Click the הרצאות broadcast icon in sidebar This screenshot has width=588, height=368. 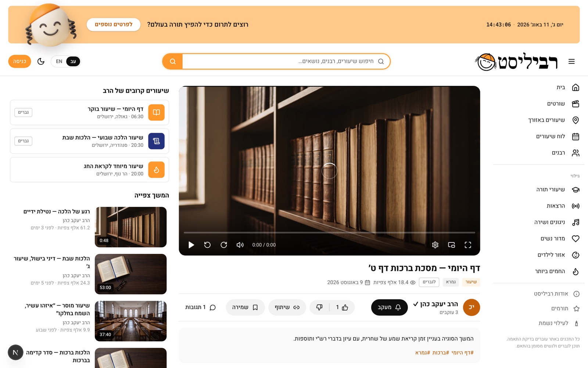(576, 206)
